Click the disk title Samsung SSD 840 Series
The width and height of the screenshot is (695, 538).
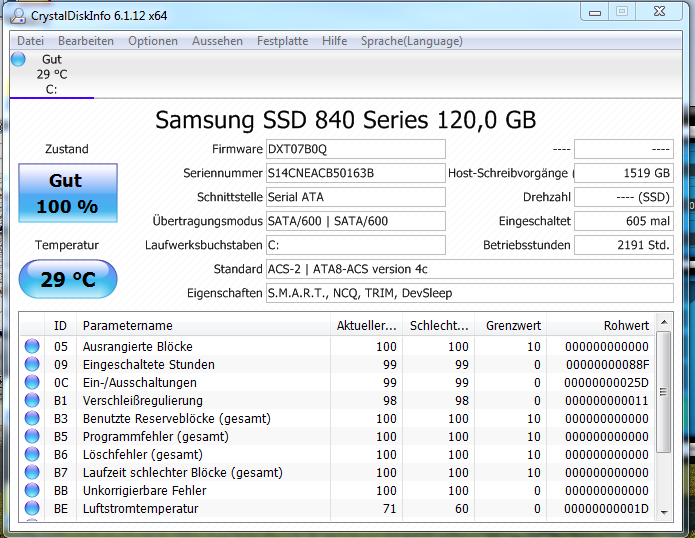(346, 120)
